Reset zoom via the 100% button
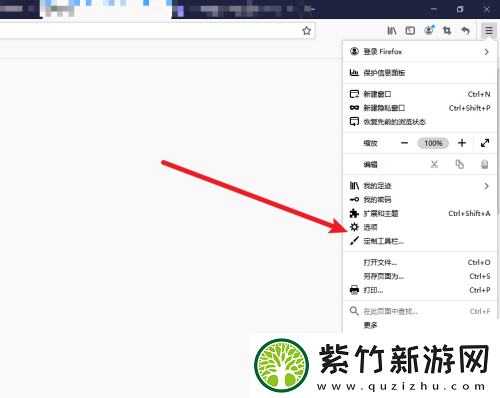 pyautogui.click(x=433, y=143)
